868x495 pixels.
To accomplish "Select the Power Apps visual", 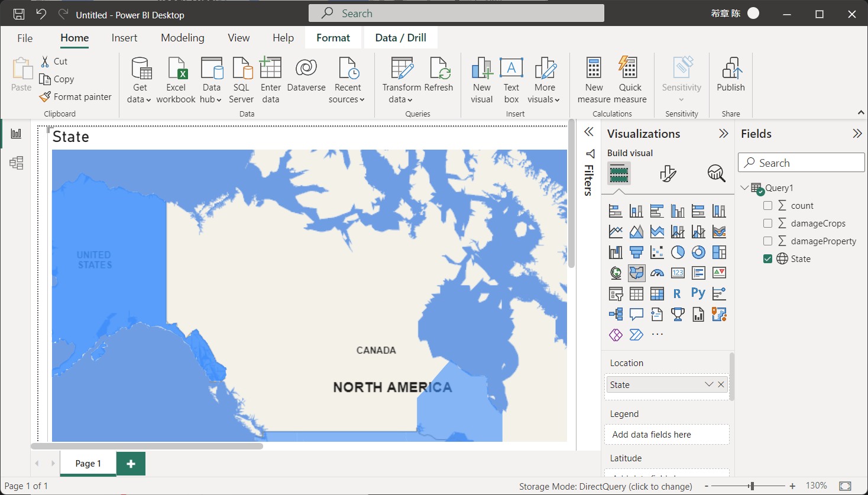I will [x=616, y=335].
